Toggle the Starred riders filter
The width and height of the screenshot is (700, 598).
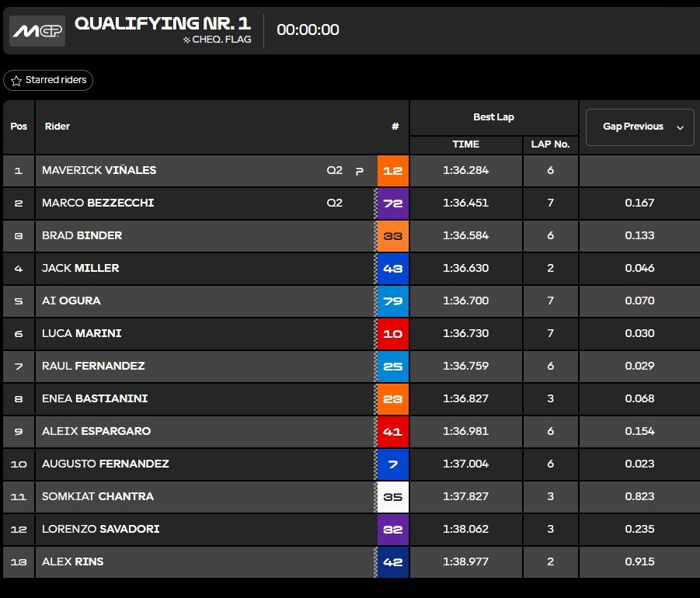(48, 80)
